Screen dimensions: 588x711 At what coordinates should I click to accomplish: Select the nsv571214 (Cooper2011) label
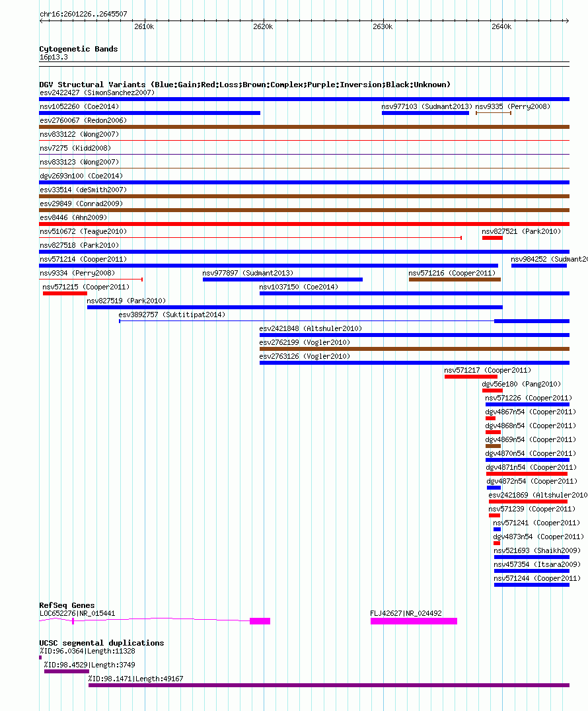[83, 260]
